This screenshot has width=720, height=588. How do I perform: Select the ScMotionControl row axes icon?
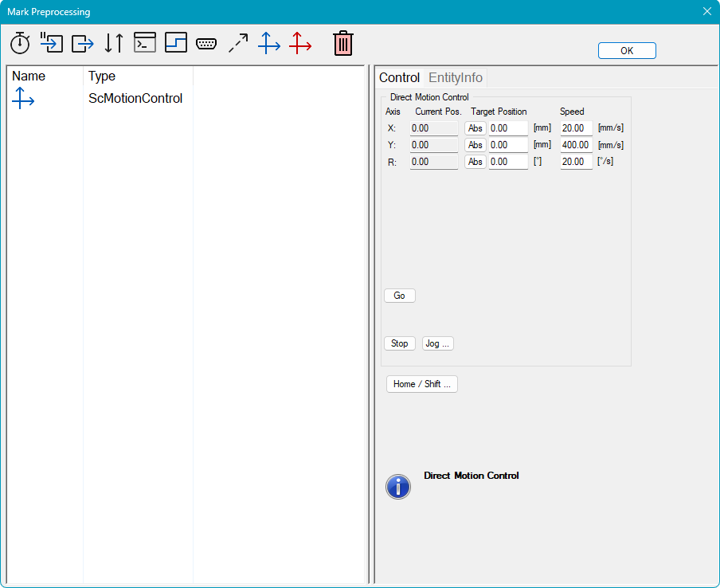click(23, 98)
